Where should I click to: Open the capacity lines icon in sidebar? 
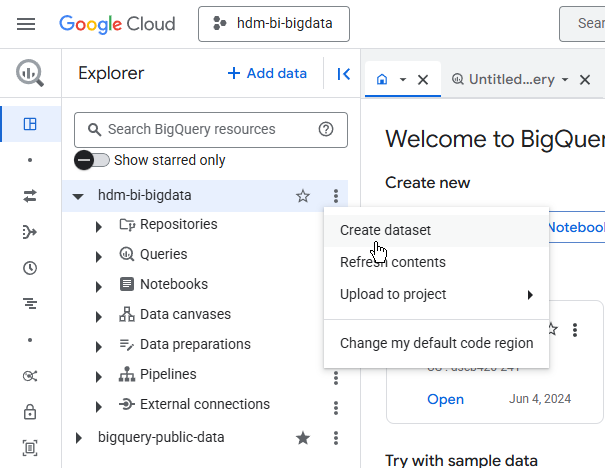coord(30,304)
